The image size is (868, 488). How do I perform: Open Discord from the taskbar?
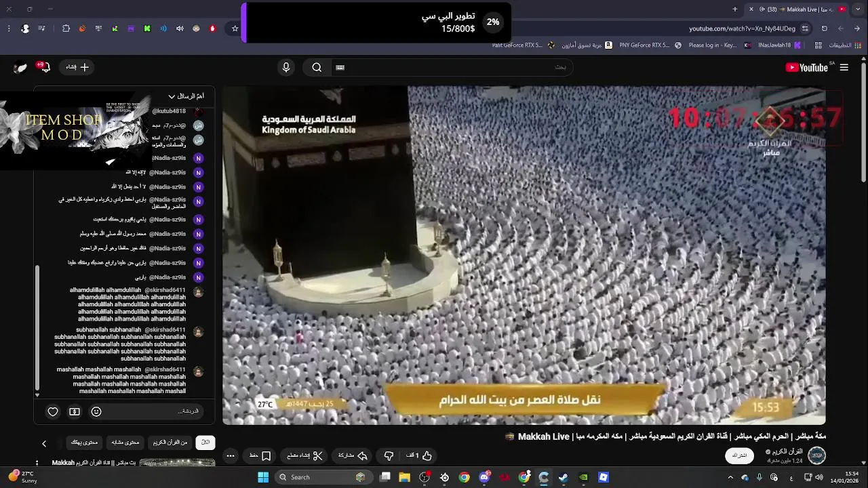[x=484, y=477]
